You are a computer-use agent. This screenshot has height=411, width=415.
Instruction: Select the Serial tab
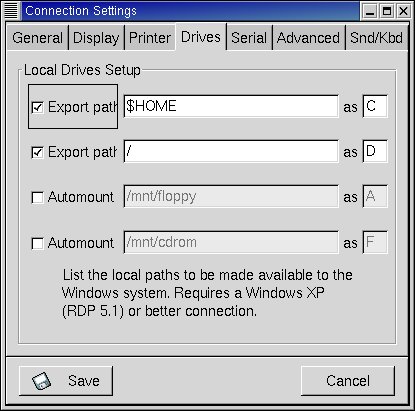(249, 38)
